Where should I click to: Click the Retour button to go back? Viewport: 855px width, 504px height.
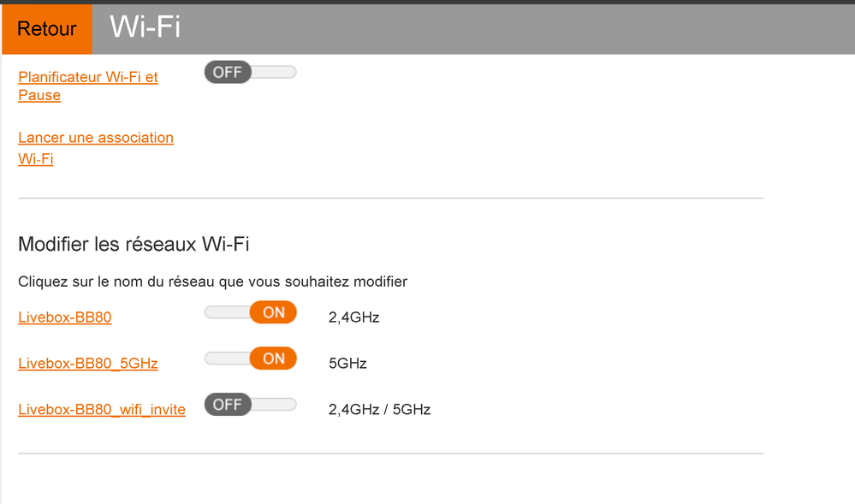pos(46,28)
